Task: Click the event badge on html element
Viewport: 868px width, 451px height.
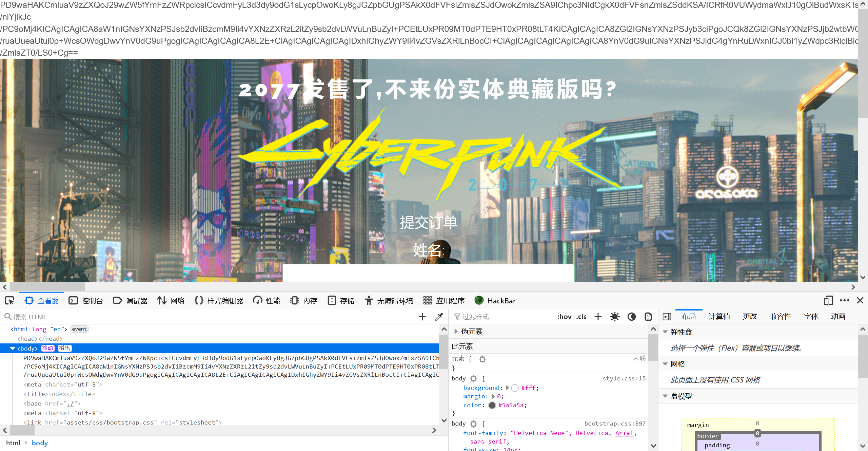Action: click(79, 329)
